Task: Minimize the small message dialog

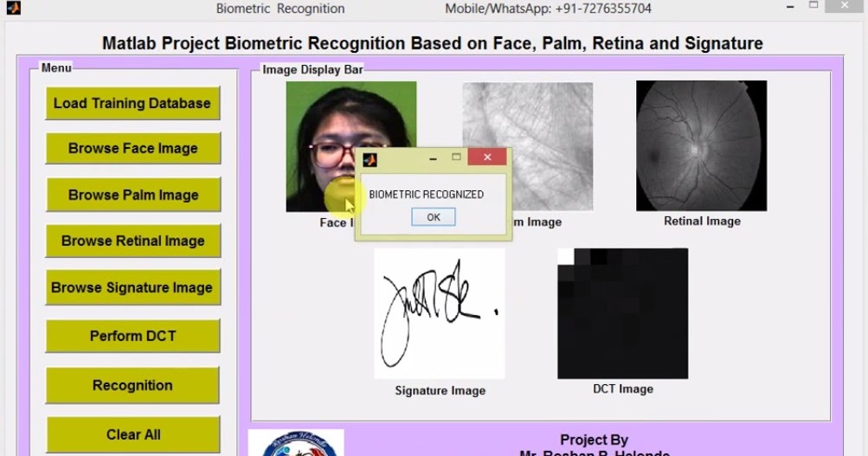Action: click(x=433, y=158)
